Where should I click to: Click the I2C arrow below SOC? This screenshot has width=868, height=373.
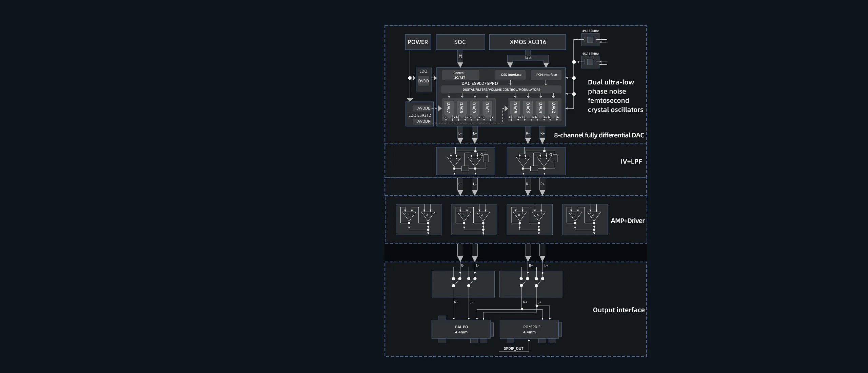(x=460, y=59)
